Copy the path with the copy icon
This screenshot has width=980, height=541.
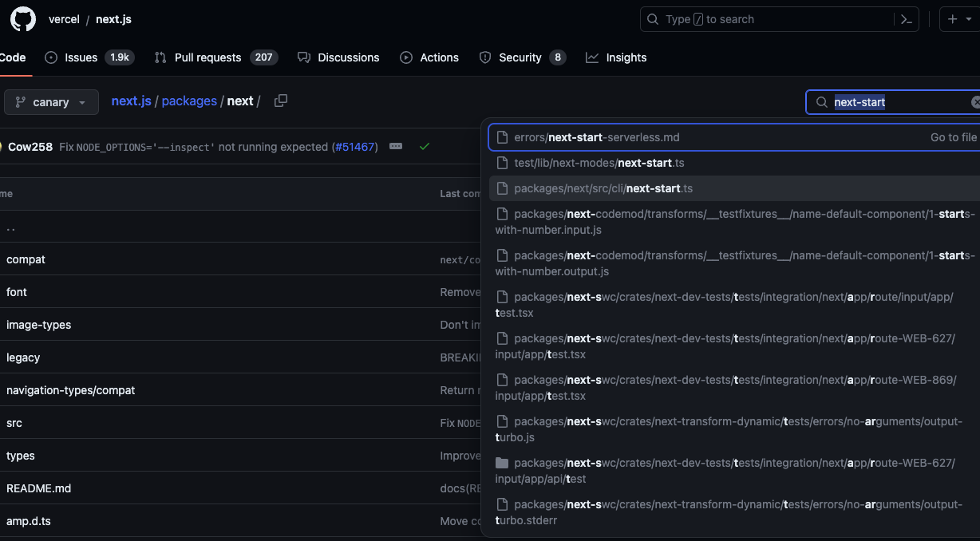tap(280, 101)
